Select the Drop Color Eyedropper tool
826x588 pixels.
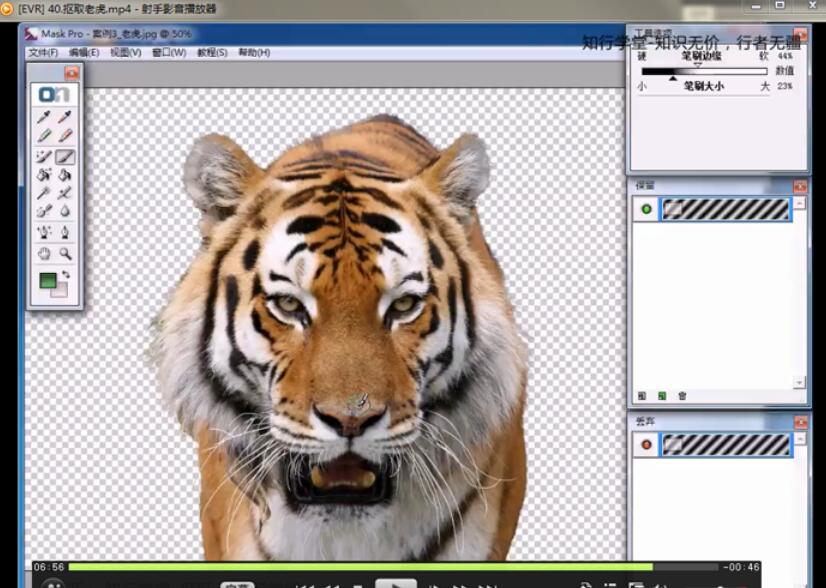[x=65, y=117]
